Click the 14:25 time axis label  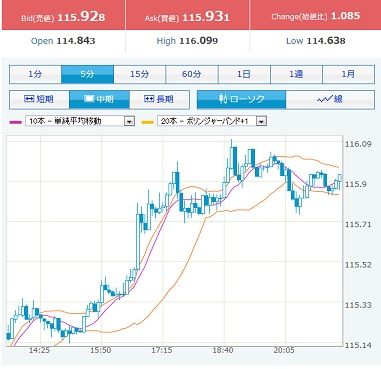39,350
